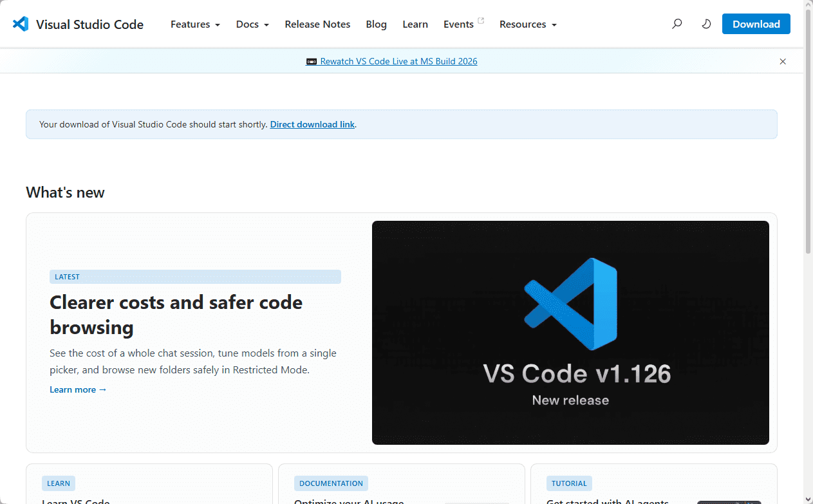Screen dimensions: 813x504
Task: Open the VS Code v1.126 release thumbnail
Action: coord(570,333)
